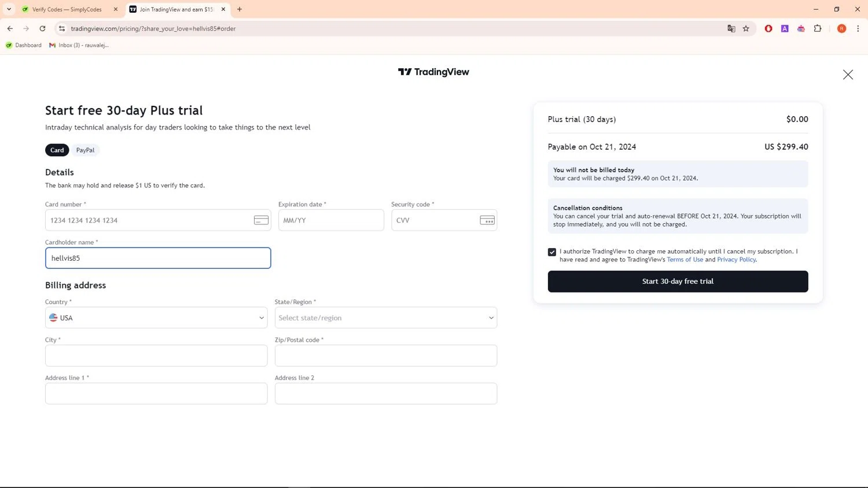The width and height of the screenshot is (868, 488).
Task: Start the 30-day free trial
Action: [678, 282]
